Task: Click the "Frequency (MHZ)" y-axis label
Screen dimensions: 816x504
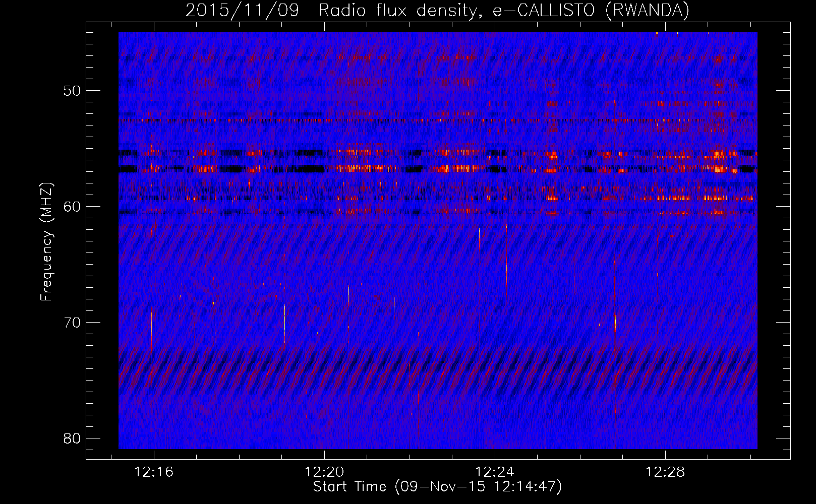Action: pos(46,242)
